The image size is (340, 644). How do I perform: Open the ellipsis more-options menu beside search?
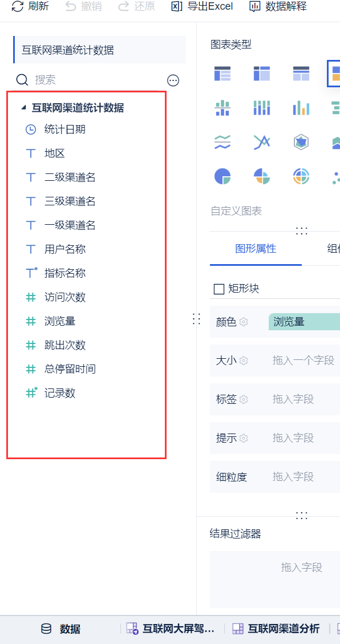(x=173, y=80)
